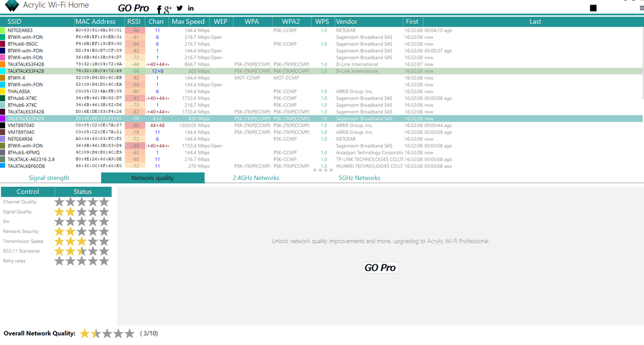Select the Network quality tab
The width and height of the screenshot is (644, 345).
pyautogui.click(x=153, y=178)
